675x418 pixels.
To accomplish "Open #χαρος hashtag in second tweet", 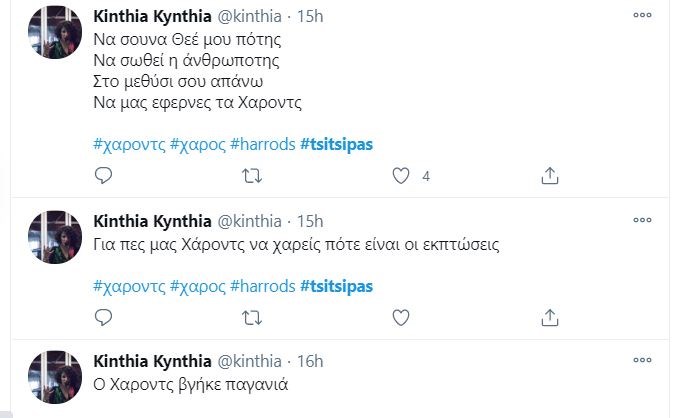I will click(197, 287).
